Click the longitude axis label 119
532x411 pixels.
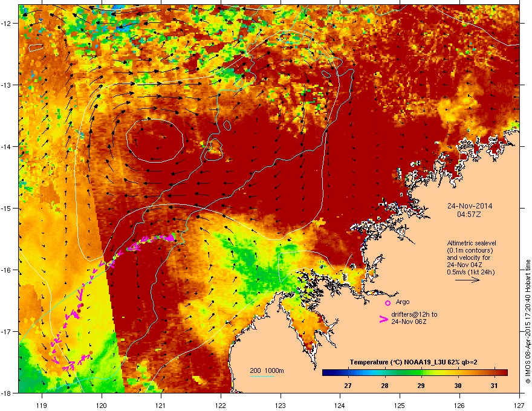pyautogui.click(x=42, y=405)
